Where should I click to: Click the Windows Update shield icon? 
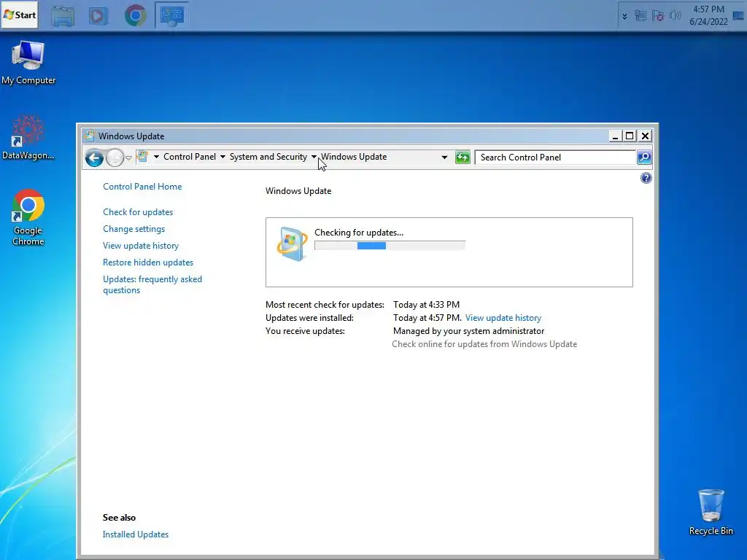pos(292,244)
